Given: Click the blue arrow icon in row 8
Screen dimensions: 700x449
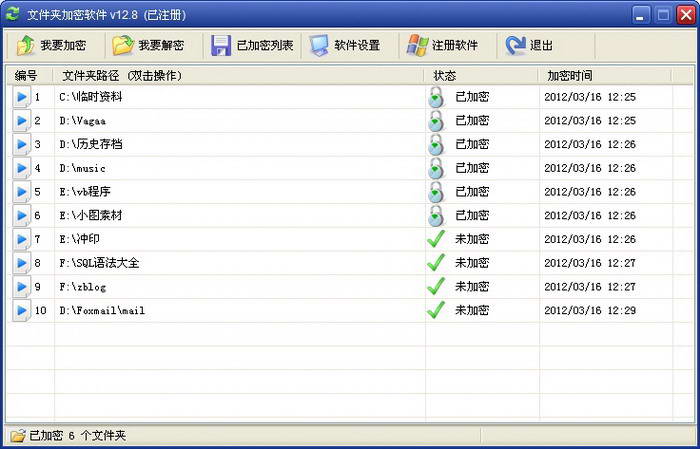Looking at the screenshot, I should 21,262.
